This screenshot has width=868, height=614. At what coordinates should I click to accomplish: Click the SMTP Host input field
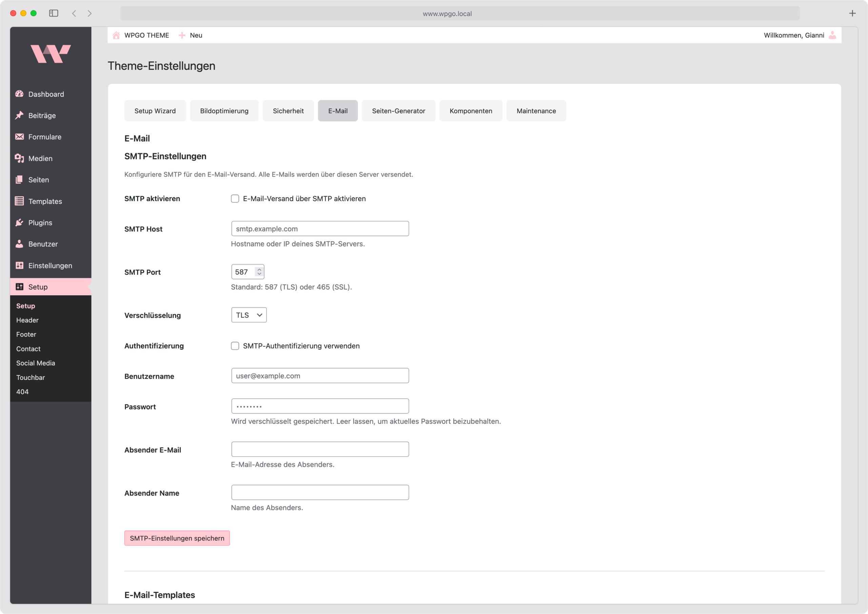(x=320, y=229)
